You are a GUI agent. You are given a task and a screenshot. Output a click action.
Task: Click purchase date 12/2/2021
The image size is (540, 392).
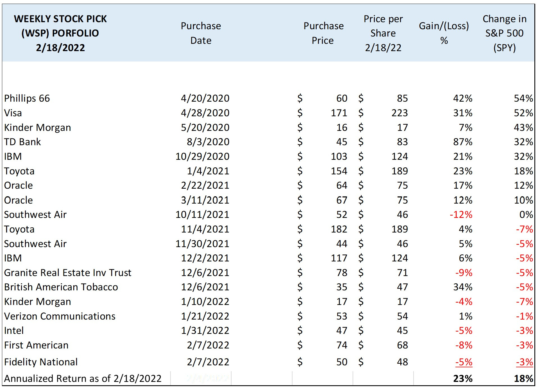[205, 258]
